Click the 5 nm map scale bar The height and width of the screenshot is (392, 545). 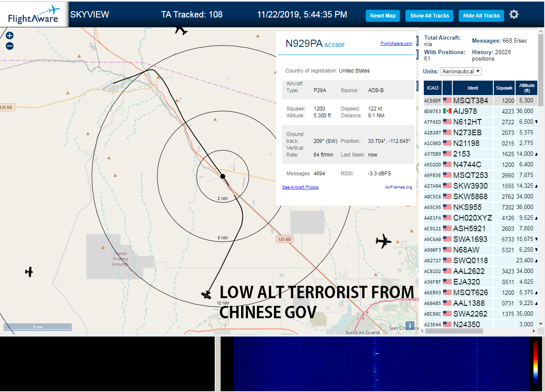pyautogui.click(x=38, y=327)
